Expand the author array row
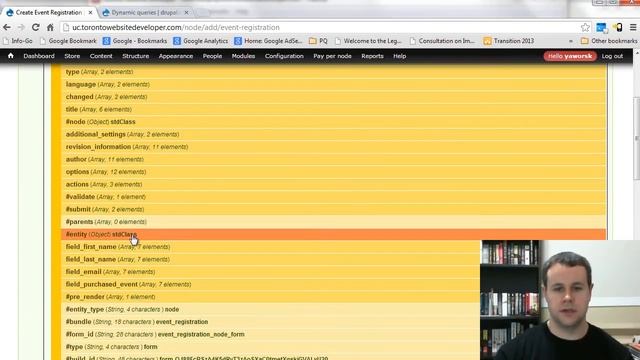The image size is (640, 360). click(333, 159)
